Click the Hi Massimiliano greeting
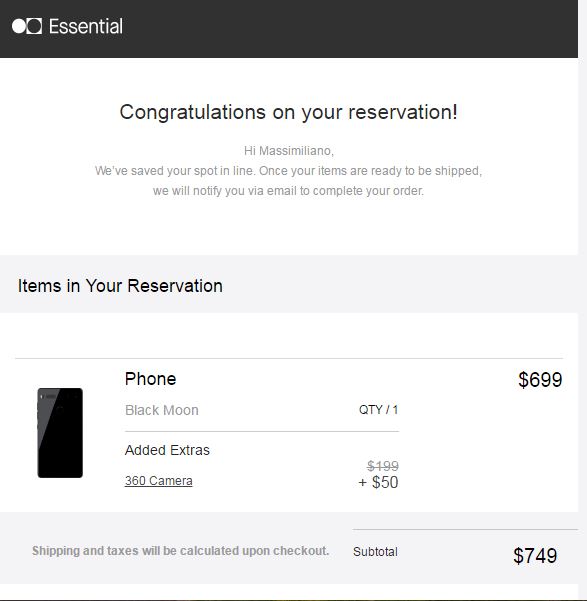 pos(289,151)
